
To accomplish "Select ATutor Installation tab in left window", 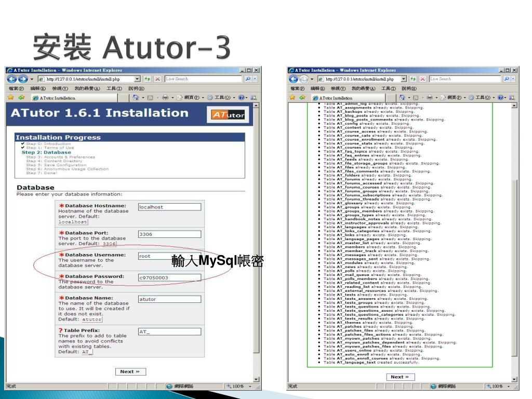I will point(74,98).
